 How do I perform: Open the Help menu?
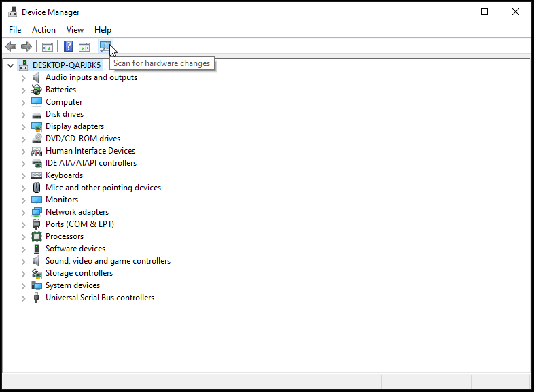coord(103,30)
